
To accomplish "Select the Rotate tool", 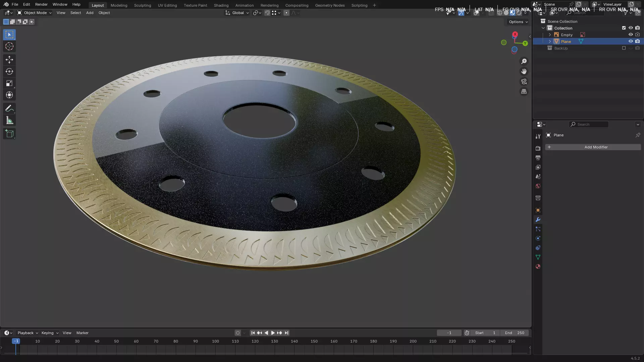I will click(9, 71).
